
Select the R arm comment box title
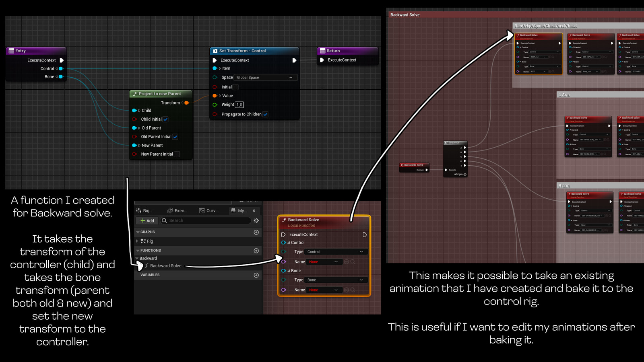564,186
